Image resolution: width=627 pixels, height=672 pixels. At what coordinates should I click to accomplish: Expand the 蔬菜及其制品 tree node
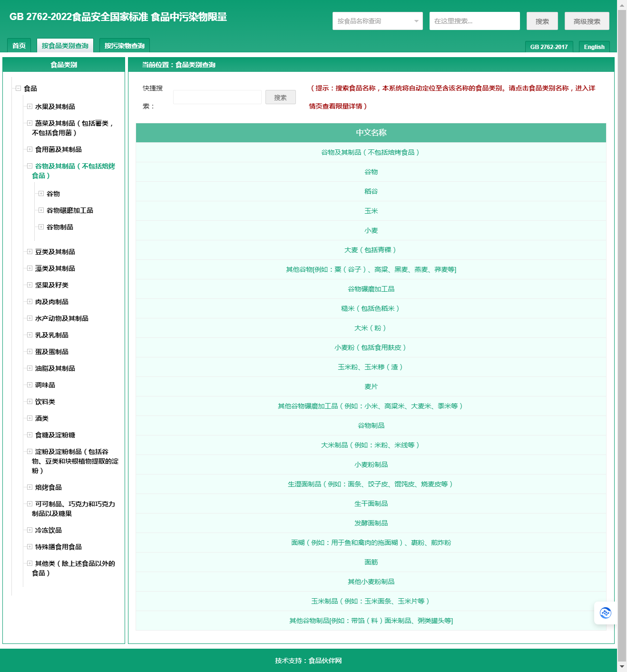pos(30,123)
